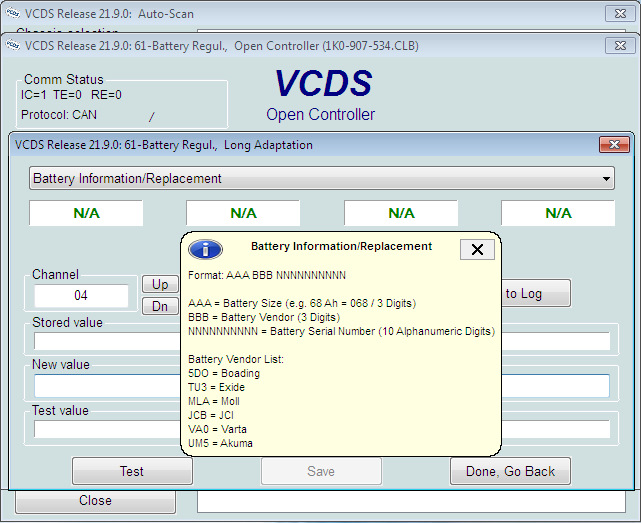Click the 'VA0 = Varta' vendor entry

pyautogui.click(x=217, y=429)
